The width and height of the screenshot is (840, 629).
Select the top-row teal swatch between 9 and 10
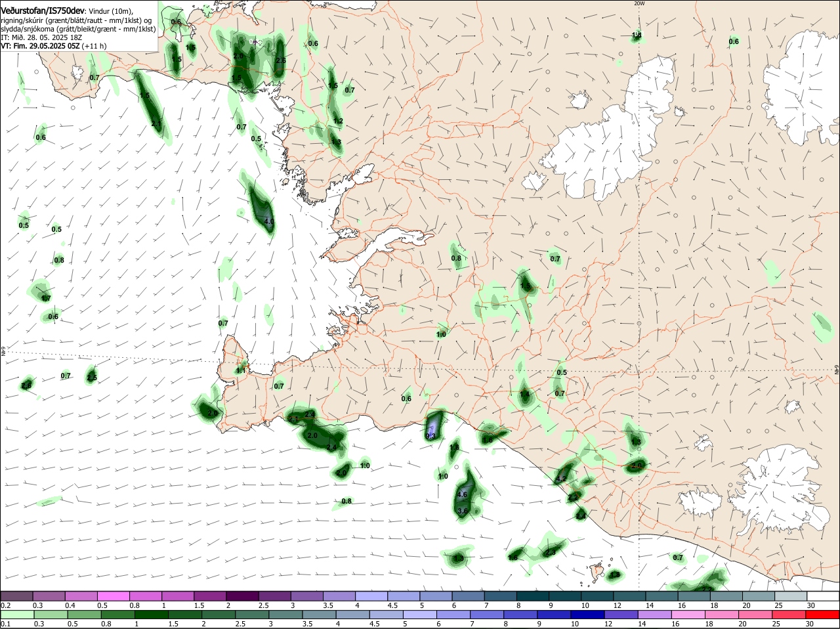coord(565,596)
